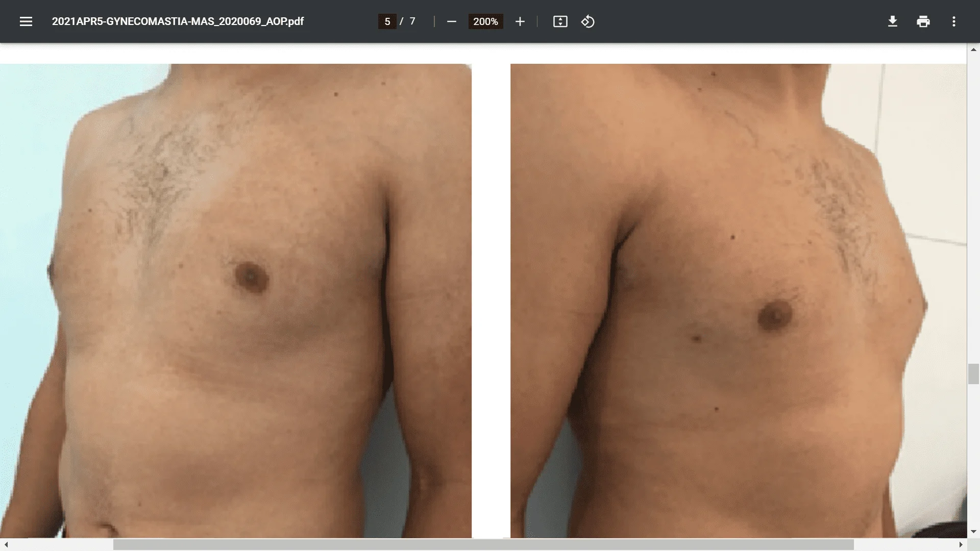This screenshot has width=980, height=551.
Task: Zoom out of the document
Action: click(x=451, y=21)
